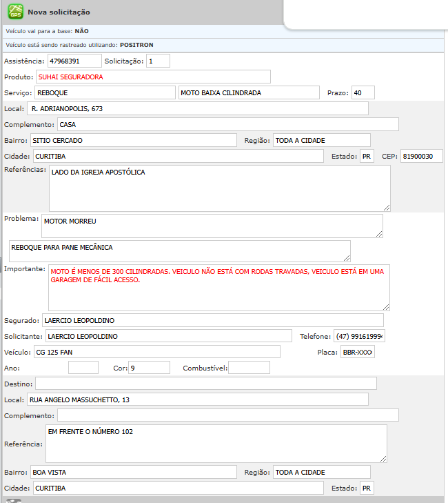Click the Produto field SUHAI SEGURADORA
Viewport: 448px width, 503px height.
tap(153, 77)
